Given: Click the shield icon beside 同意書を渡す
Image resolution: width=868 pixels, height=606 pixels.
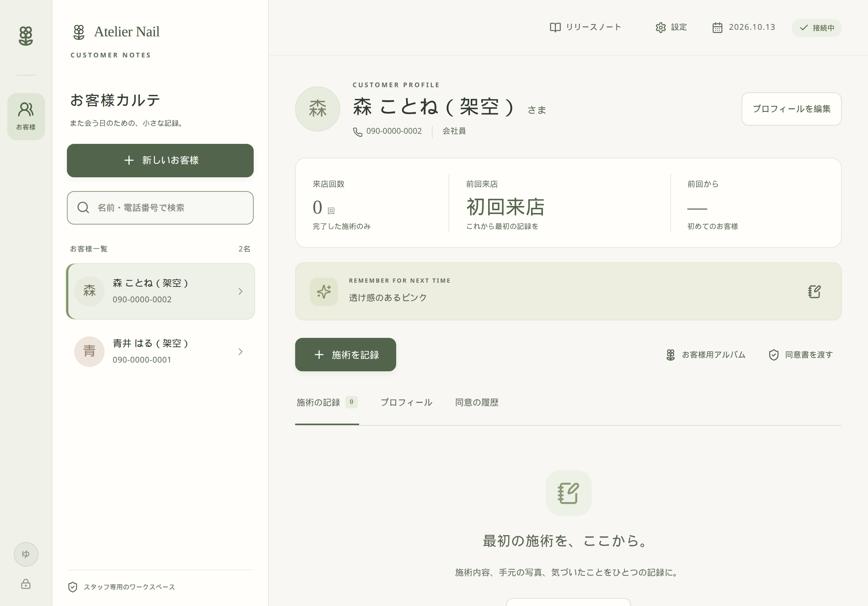Looking at the screenshot, I should 773,355.
